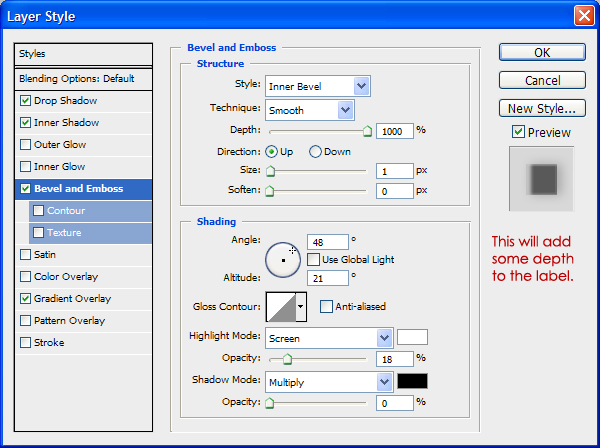This screenshot has width=600, height=448.
Task: Open the Gloss Contour picker arrow
Action: 301,306
